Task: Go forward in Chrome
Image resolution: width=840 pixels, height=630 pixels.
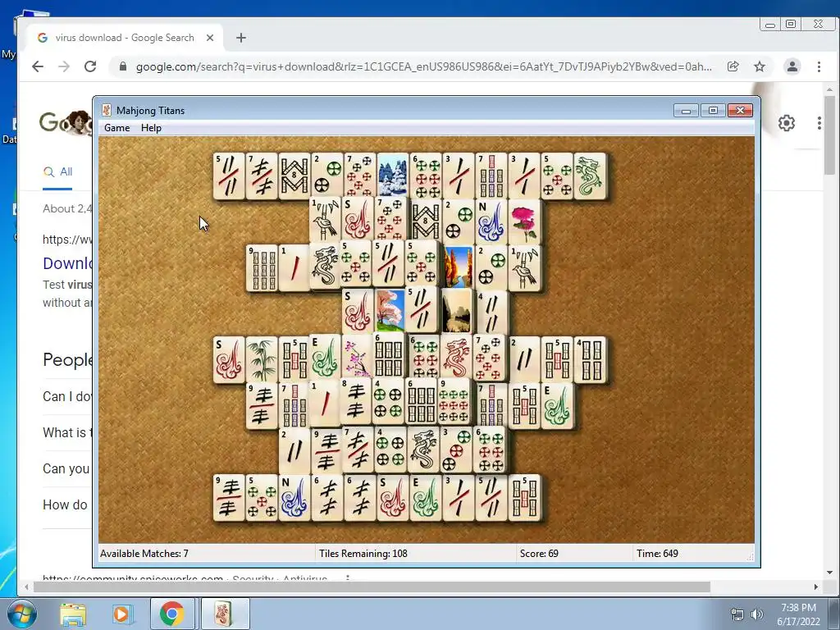Action: tap(64, 66)
